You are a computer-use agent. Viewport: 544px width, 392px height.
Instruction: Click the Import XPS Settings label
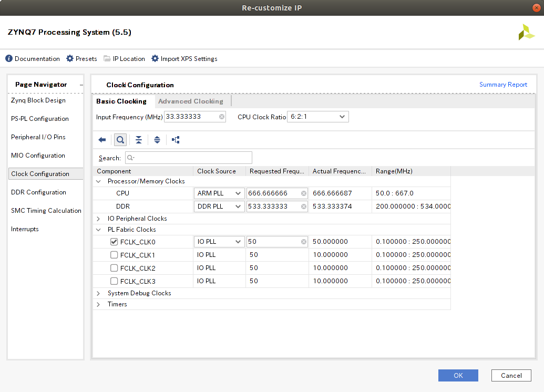click(x=189, y=59)
